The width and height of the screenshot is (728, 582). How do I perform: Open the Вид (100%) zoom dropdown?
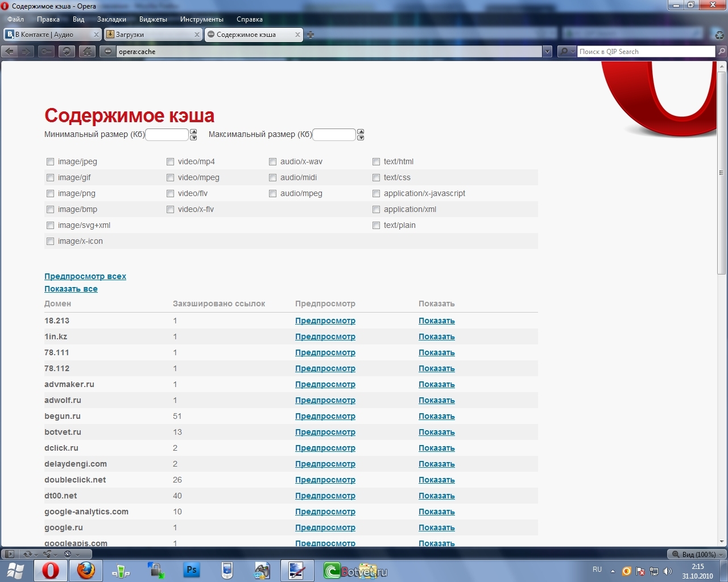[696, 554]
